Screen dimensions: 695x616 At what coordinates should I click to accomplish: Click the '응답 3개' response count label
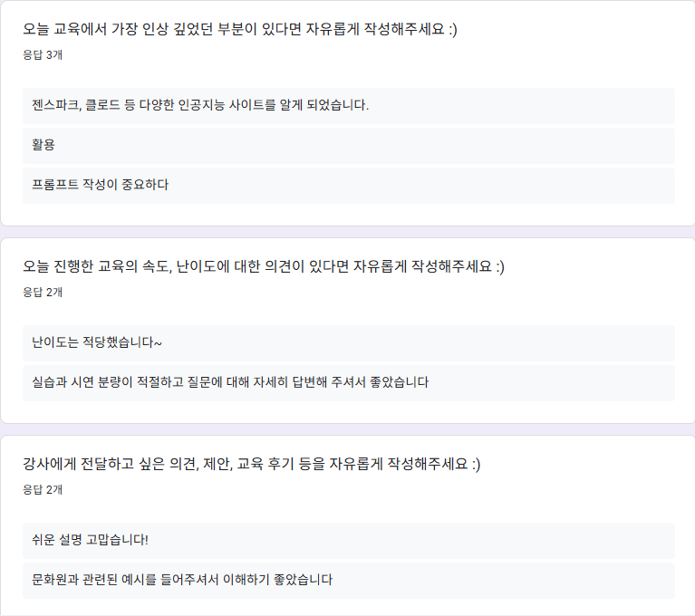(x=43, y=54)
